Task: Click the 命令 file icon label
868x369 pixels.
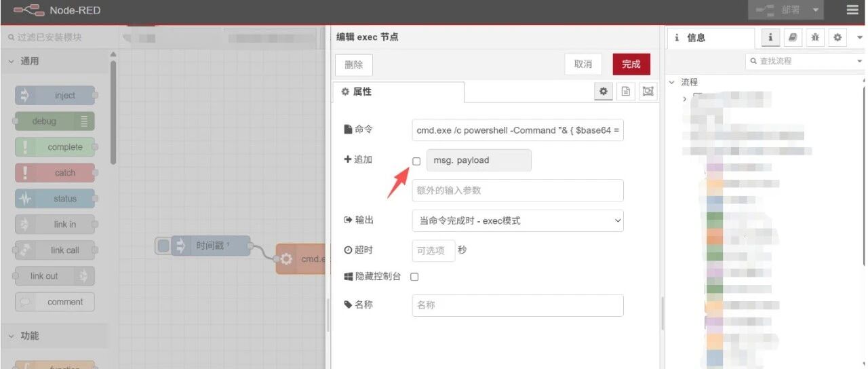Action: point(359,130)
